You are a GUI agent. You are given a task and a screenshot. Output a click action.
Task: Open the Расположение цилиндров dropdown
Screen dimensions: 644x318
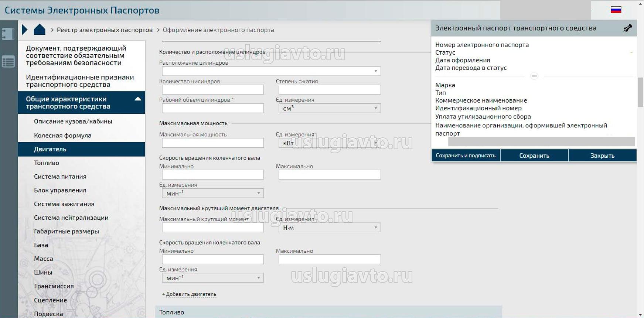[x=271, y=71]
